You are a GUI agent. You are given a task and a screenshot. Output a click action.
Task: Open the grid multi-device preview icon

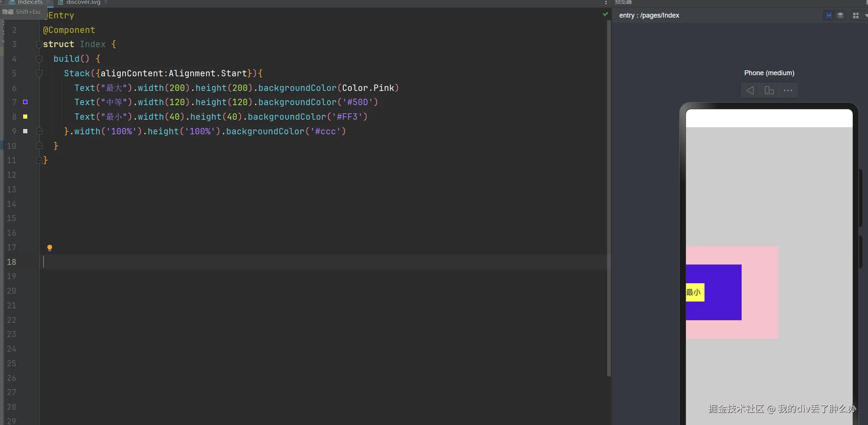point(855,15)
